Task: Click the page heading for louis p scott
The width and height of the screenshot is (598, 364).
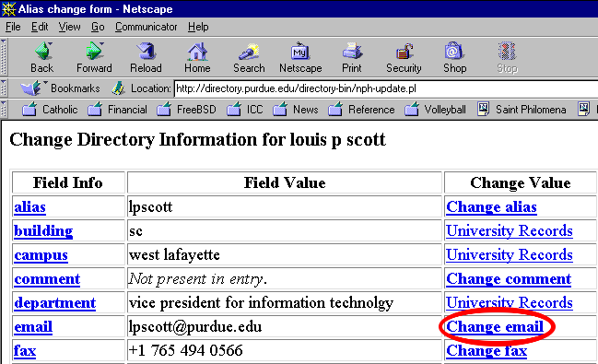Action: click(x=197, y=140)
